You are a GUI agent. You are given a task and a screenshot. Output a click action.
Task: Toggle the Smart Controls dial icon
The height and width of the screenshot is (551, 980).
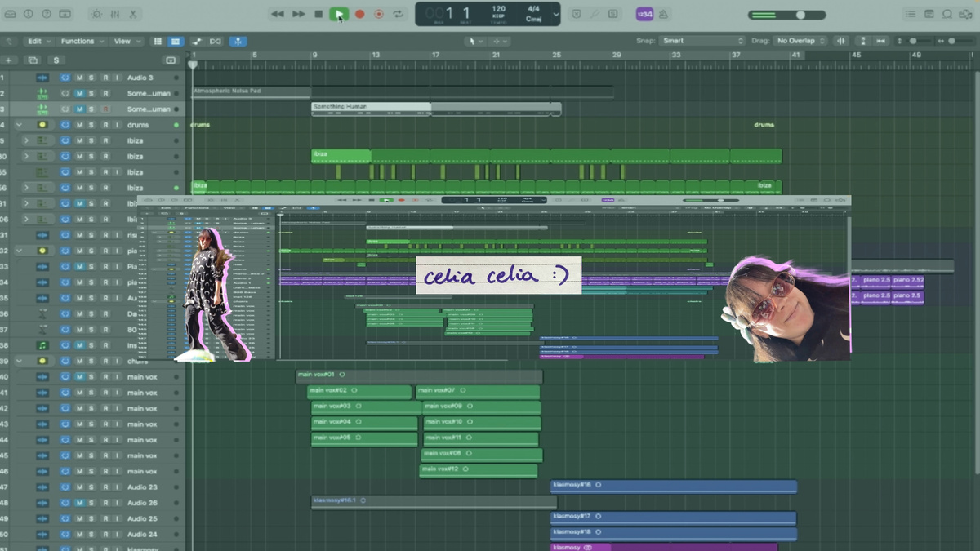pyautogui.click(x=96, y=14)
